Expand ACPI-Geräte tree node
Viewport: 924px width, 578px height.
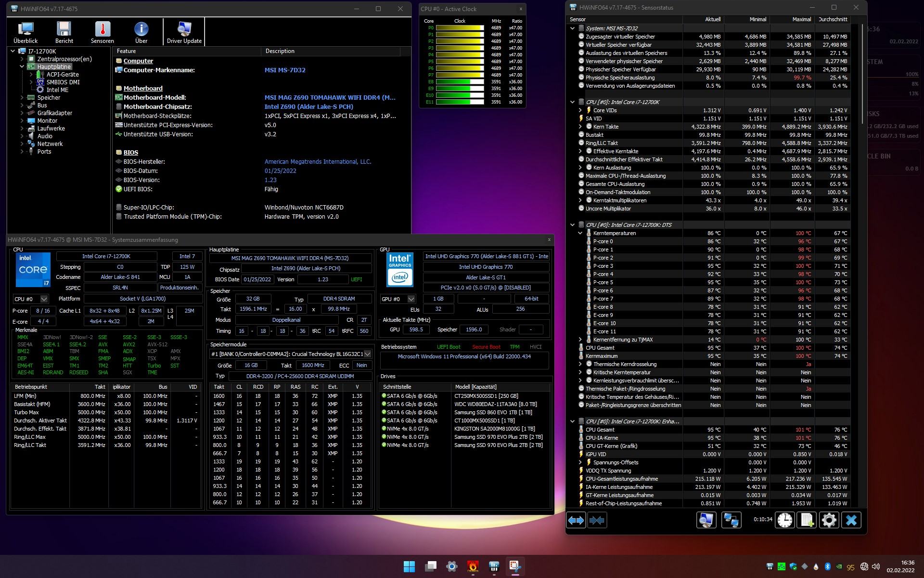(31, 74)
